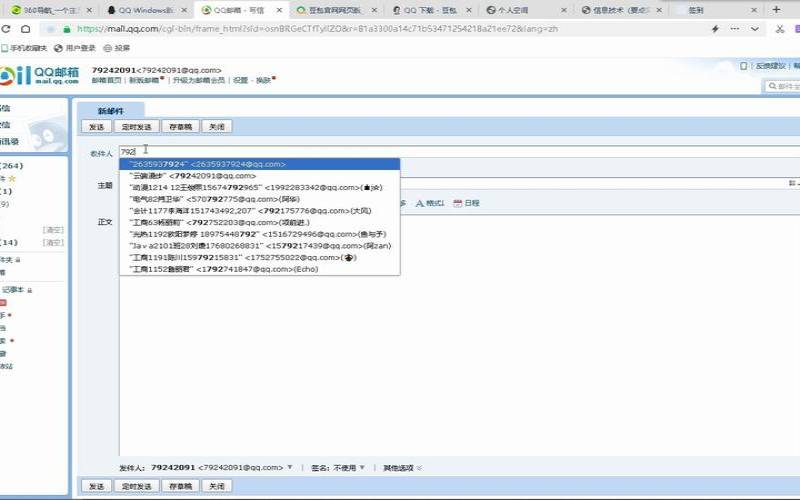Click the mail search box
The width and height of the screenshot is (800, 500).
782,86
